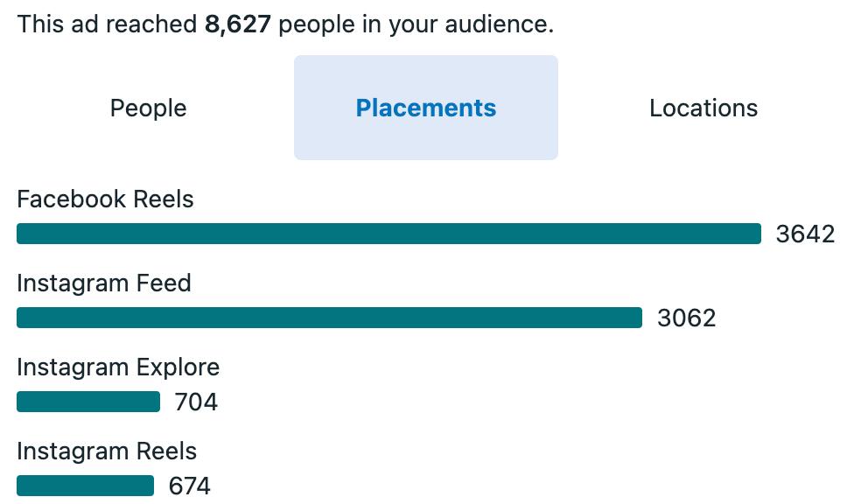
Task: Click the Instagram Reels label
Action: (107, 451)
